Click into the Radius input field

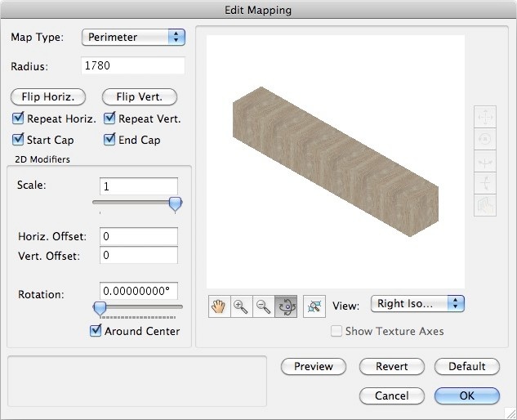pos(134,66)
